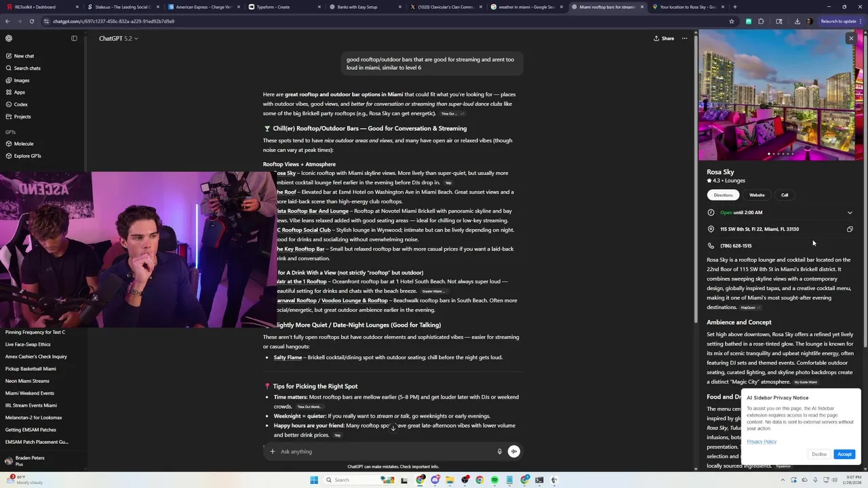Viewport: 868px width, 488px height.
Task: Open the Salty Flame place link
Action: coord(288,358)
